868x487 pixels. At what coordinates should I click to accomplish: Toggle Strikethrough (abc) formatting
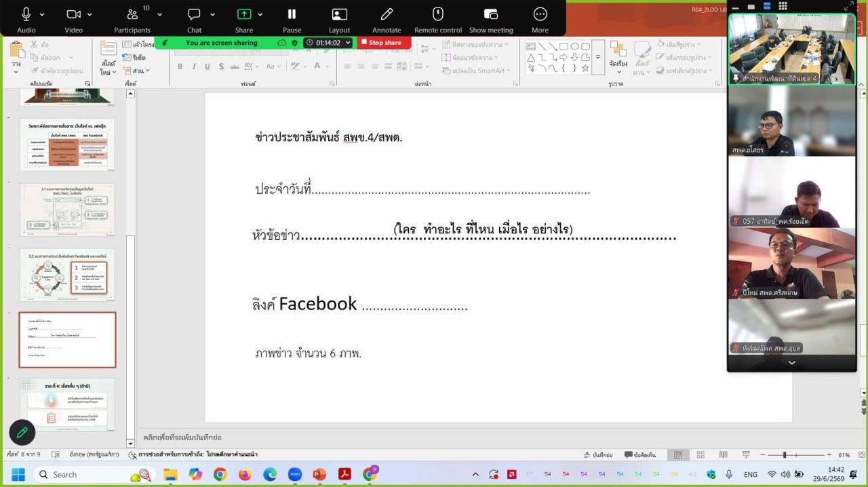tap(235, 66)
